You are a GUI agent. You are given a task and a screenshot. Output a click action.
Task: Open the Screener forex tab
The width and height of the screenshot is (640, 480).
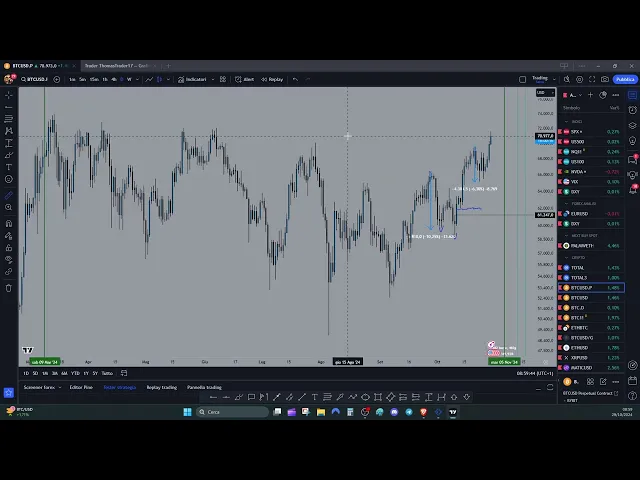click(39, 387)
